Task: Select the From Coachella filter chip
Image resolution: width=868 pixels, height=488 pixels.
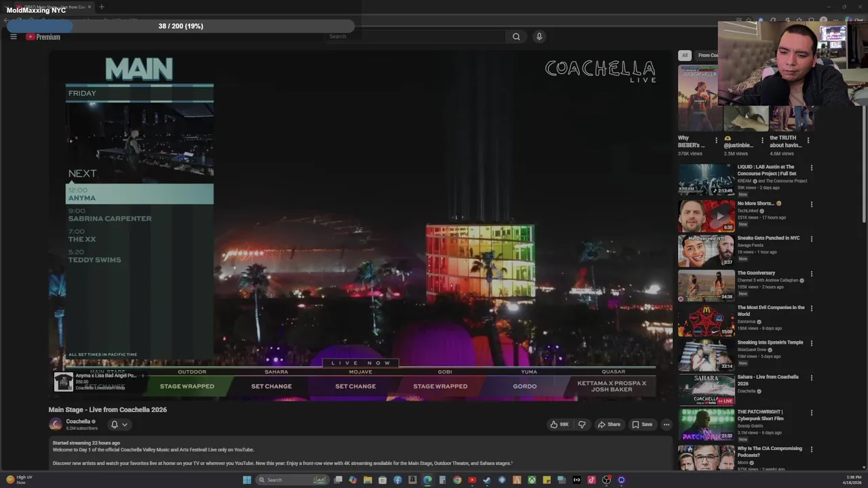Action: (x=707, y=56)
